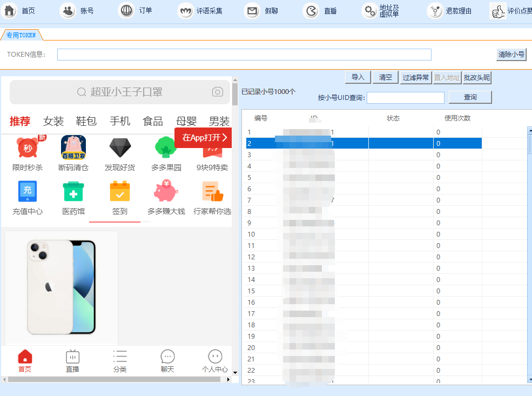
Task: Open the 直播 toolbar icon at top
Action: click(311, 11)
